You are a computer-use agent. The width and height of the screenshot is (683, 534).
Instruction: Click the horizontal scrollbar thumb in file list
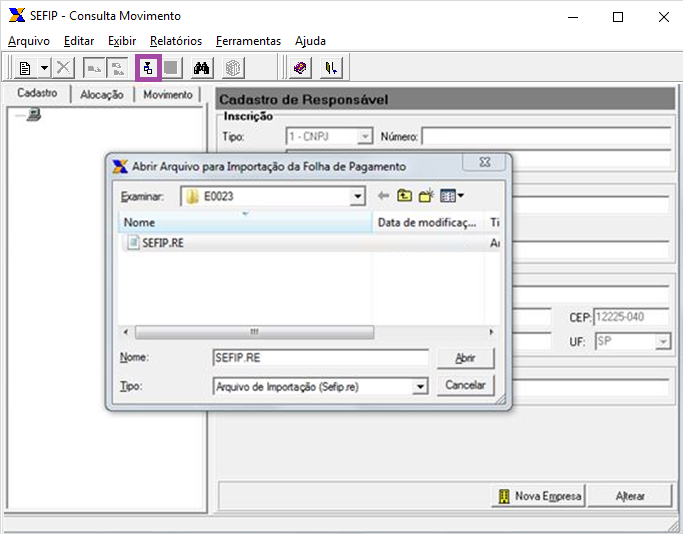(x=254, y=332)
